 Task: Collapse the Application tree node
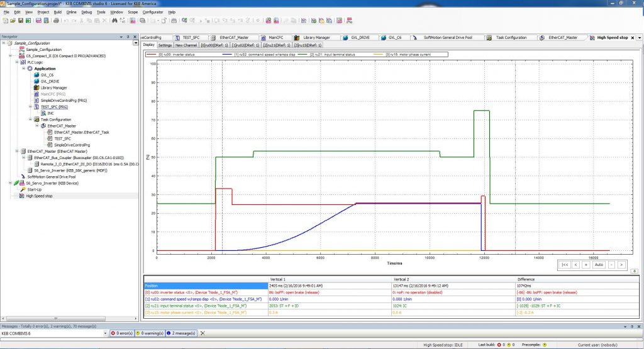(x=23, y=69)
